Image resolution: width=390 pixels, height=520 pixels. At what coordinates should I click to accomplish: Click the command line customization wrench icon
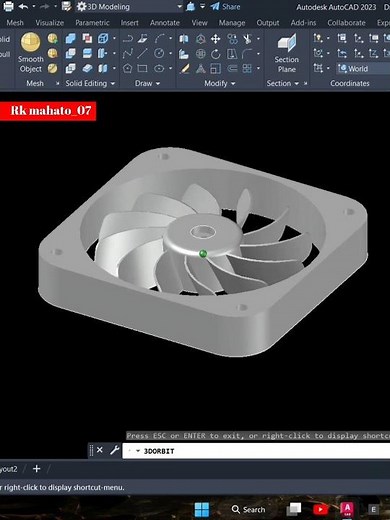(x=114, y=450)
